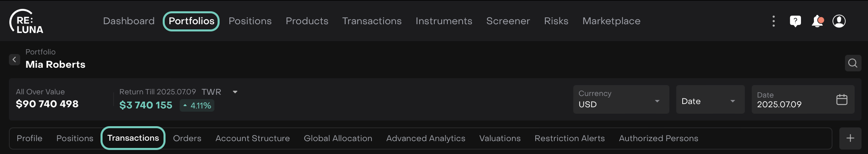Open the help chat icon

tap(795, 21)
